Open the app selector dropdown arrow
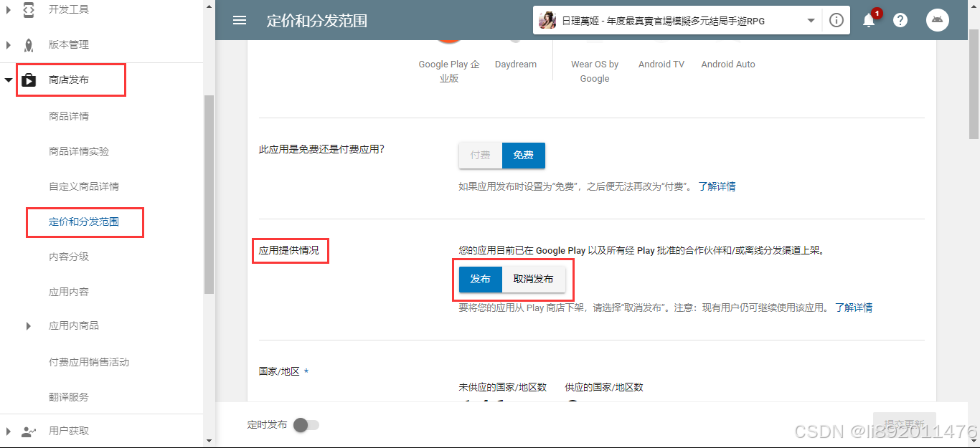 pyautogui.click(x=811, y=21)
